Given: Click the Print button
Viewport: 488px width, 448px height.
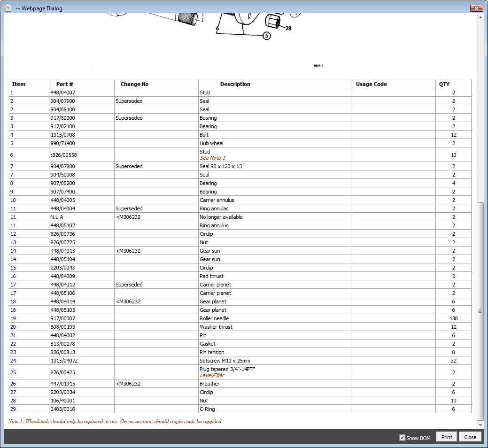Looking at the screenshot, I should (x=447, y=437).
